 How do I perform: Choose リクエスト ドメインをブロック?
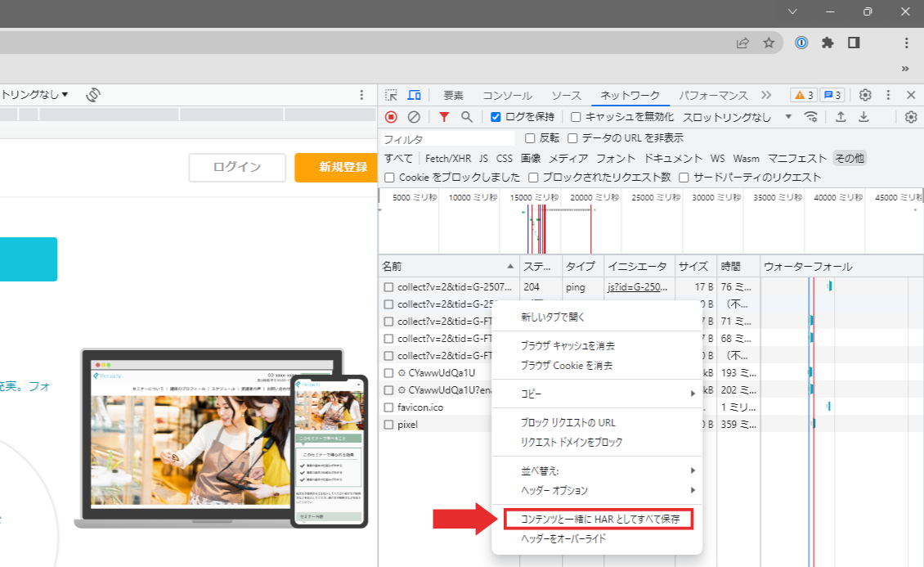point(597,442)
